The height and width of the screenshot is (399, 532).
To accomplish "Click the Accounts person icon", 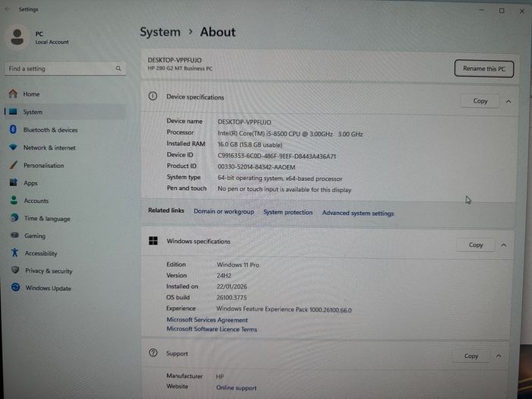I will pos(14,200).
